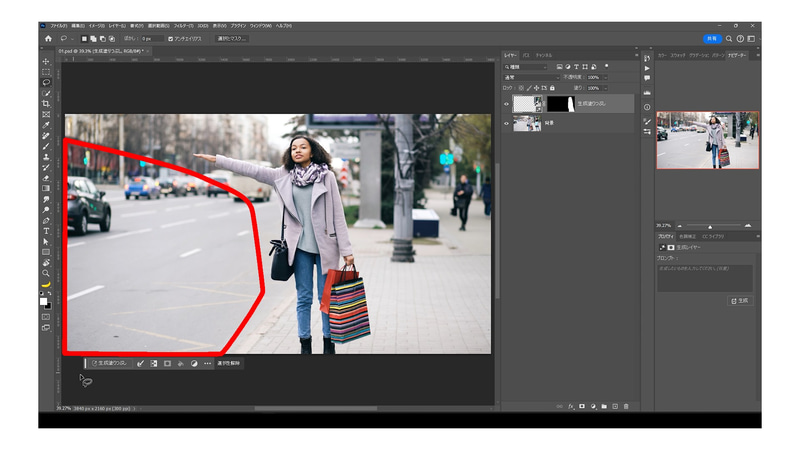This screenshot has width=800, height=450.
Task: Open the Actions play-icon panel
Action: tap(647, 68)
